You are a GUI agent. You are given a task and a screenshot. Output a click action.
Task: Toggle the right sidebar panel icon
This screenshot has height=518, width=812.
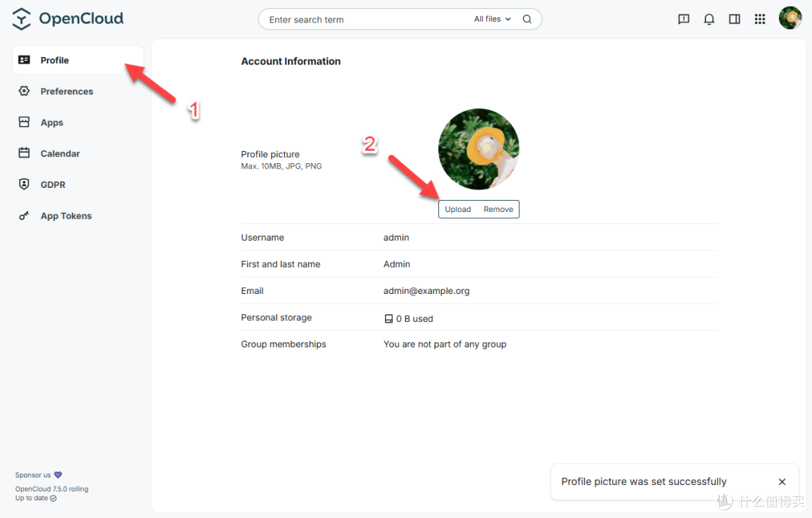[x=735, y=19]
